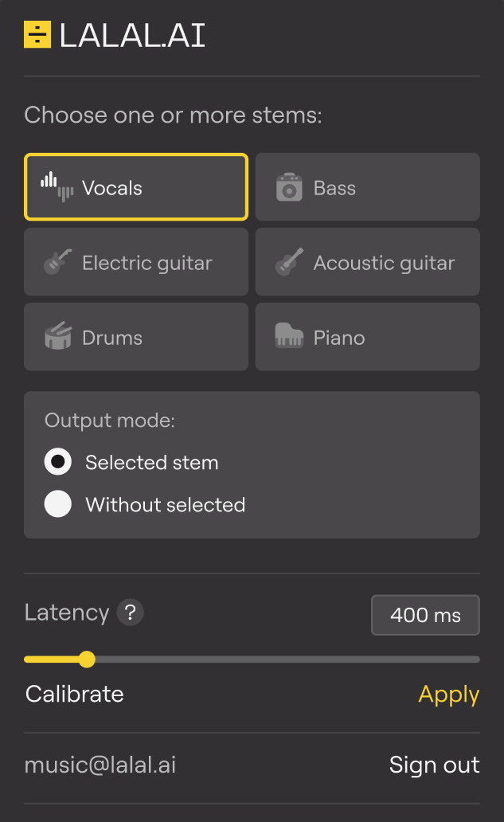
Task: Click the Acoustic guitar icon
Action: pyautogui.click(x=289, y=263)
